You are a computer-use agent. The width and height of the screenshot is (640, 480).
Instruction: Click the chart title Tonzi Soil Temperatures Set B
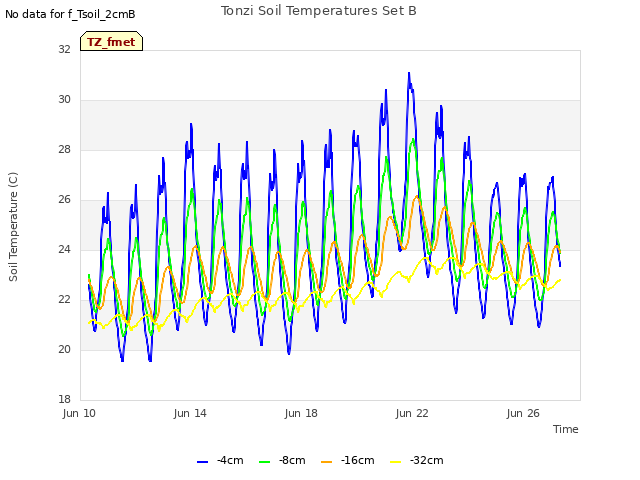tap(319, 11)
